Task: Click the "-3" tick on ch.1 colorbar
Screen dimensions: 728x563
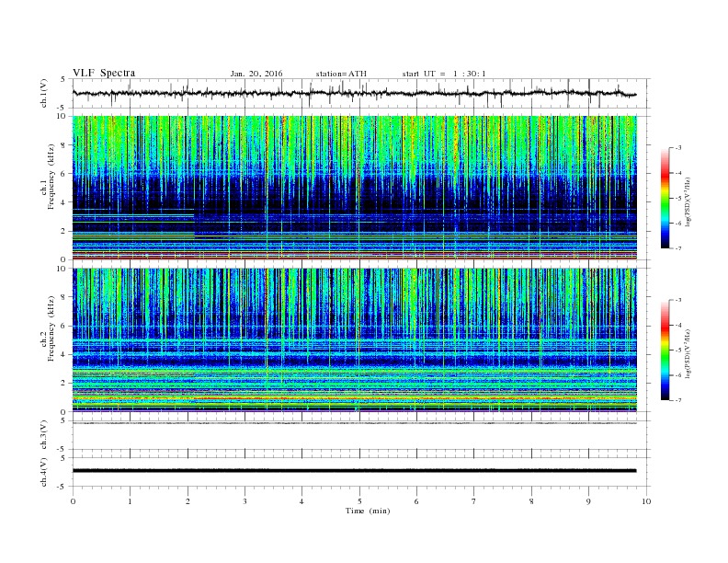Action: pos(677,148)
